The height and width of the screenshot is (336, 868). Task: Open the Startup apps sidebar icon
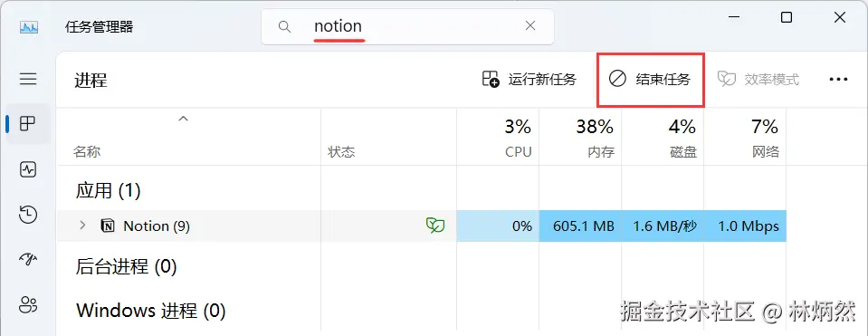28,259
